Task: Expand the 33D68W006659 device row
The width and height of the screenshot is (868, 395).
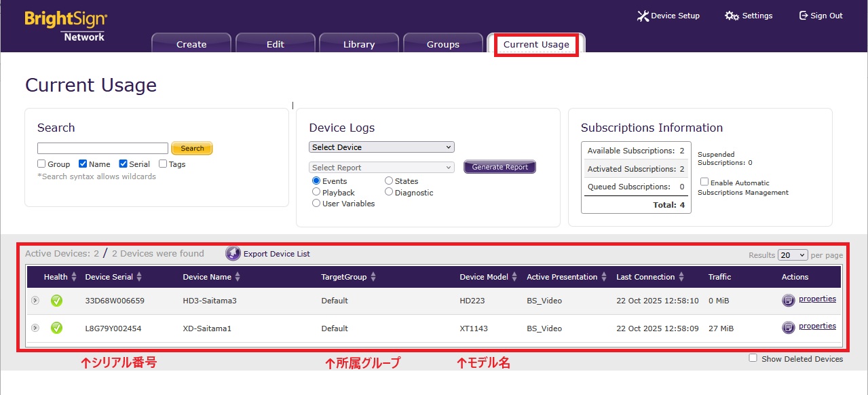Action: pos(35,301)
